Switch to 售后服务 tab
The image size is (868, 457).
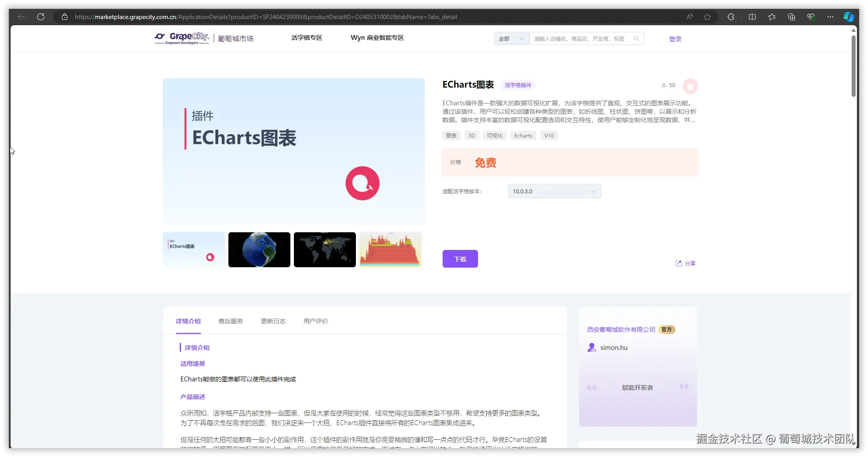231,321
